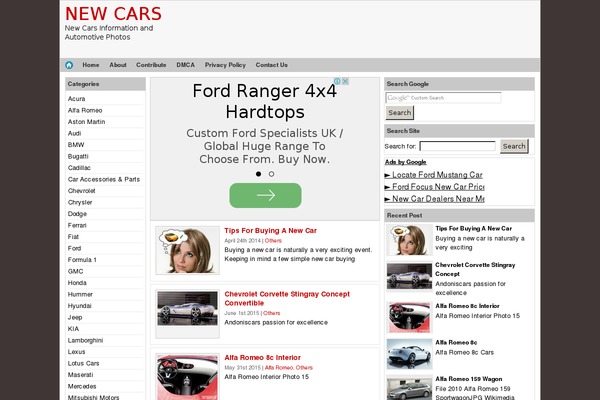Open Ford Focus New Car Price ad

[x=438, y=187]
